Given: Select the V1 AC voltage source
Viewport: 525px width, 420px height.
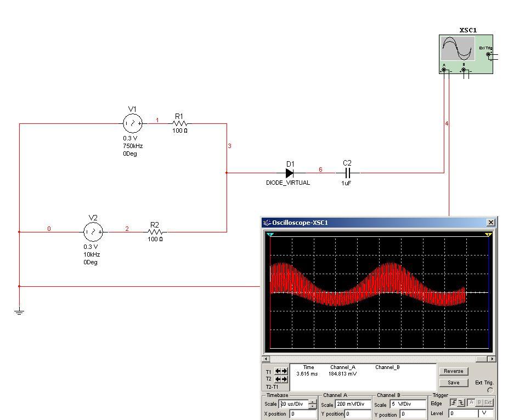Looking at the screenshot, I should click(133, 123).
